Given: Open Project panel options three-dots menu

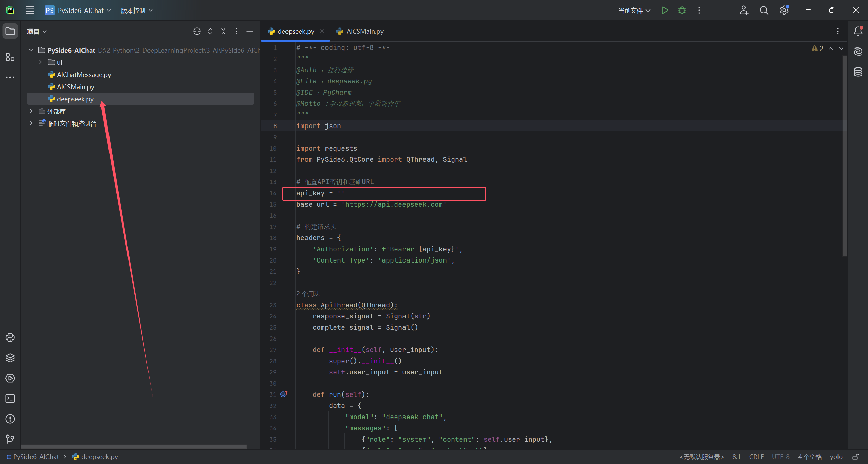Looking at the screenshot, I should tap(237, 31).
